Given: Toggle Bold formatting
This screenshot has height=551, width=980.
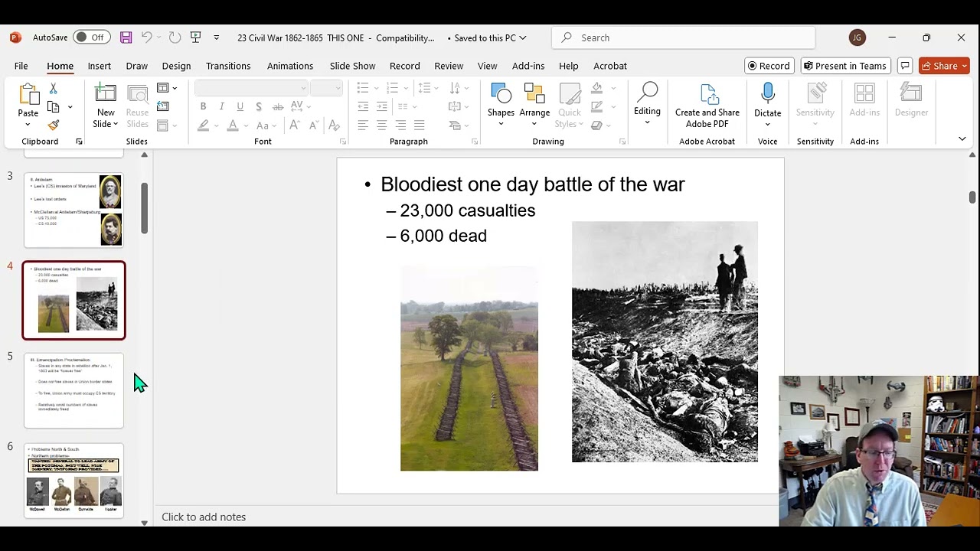Looking at the screenshot, I should pyautogui.click(x=203, y=106).
